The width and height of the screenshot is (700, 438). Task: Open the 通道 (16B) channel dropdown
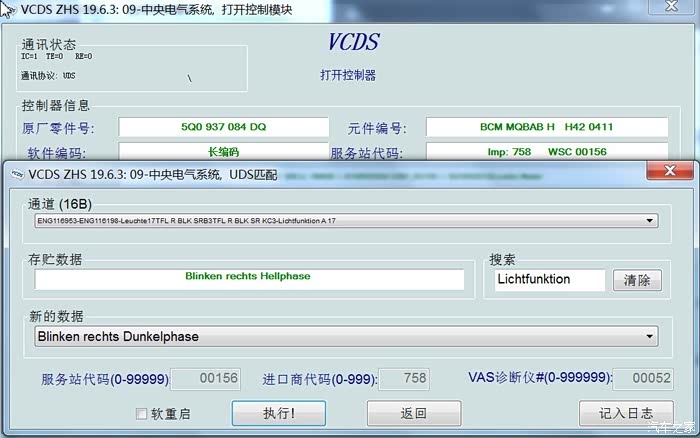651,220
